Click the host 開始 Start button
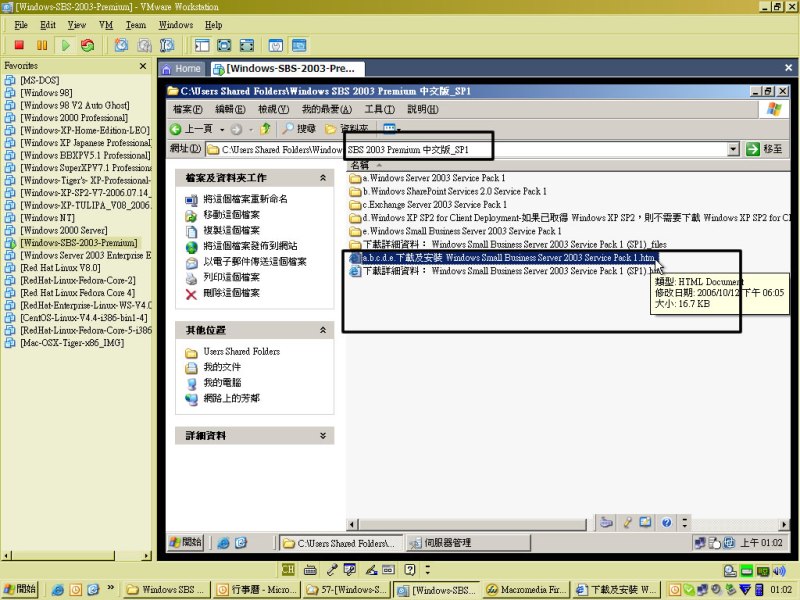Screen dimensions: 800x600 [x=20, y=589]
